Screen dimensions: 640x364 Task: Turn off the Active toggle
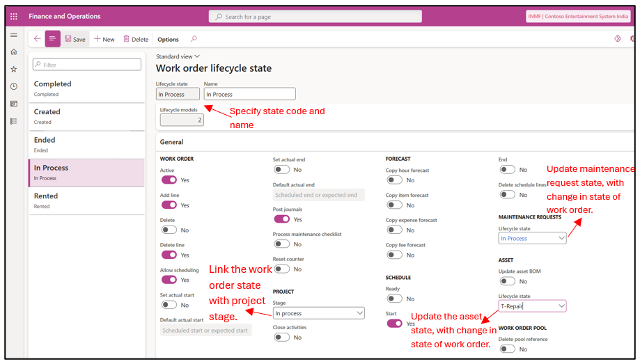coord(169,180)
